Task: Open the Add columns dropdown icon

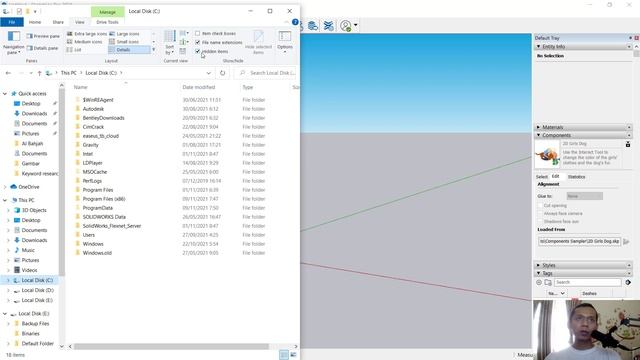Action: point(184,42)
